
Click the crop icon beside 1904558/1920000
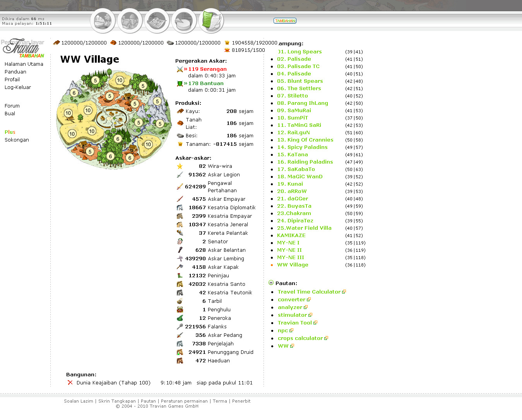click(x=227, y=43)
